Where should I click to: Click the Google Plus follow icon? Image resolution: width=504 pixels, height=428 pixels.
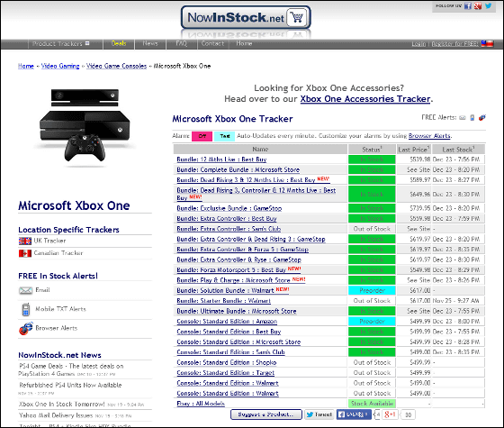(x=478, y=5)
